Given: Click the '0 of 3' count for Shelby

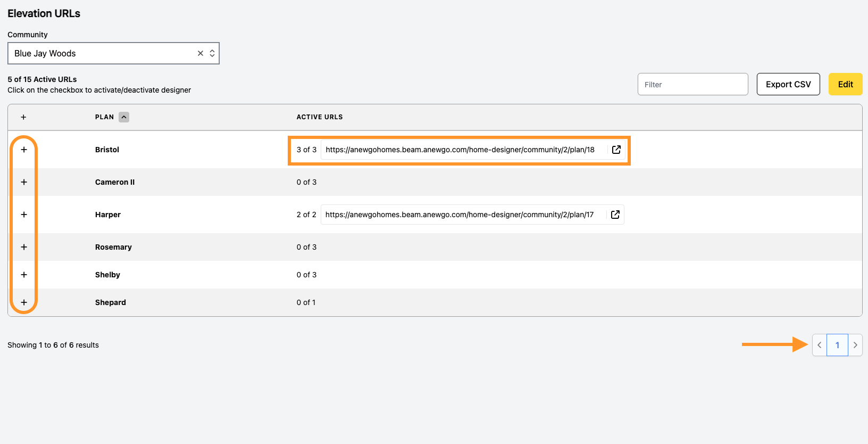Looking at the screenshot, I should click(306, 275).
